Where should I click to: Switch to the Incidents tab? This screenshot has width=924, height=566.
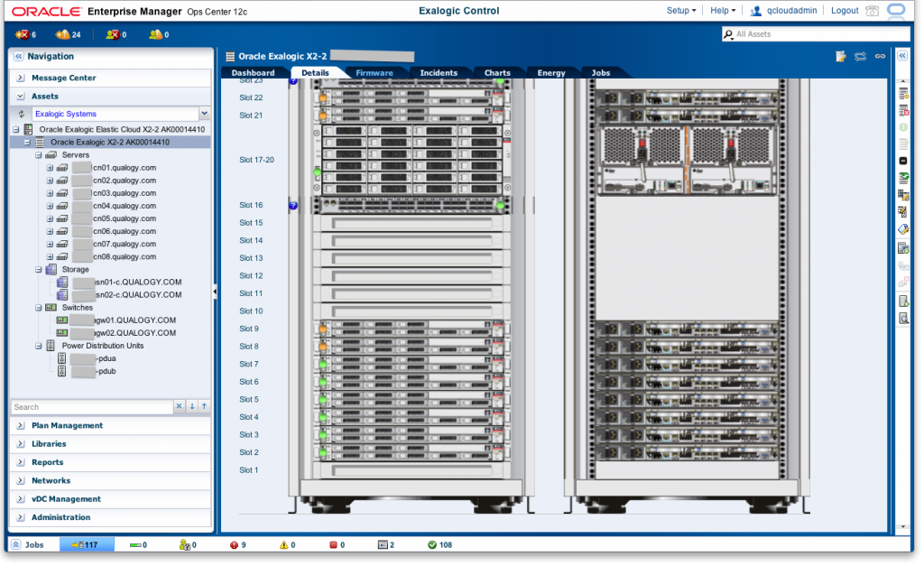439,72
